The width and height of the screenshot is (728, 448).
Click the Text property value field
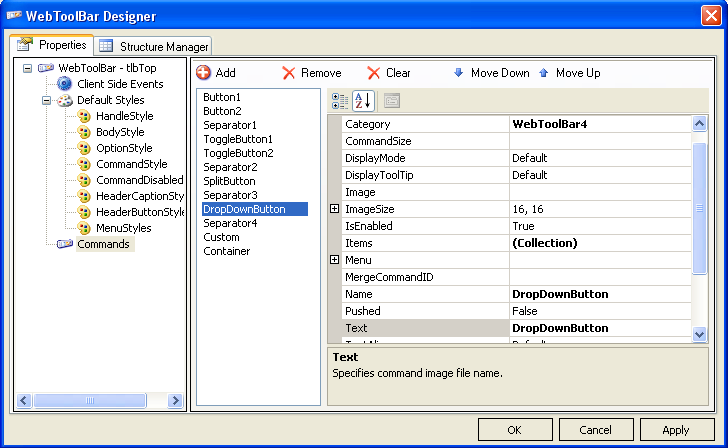tap(599, 328)
